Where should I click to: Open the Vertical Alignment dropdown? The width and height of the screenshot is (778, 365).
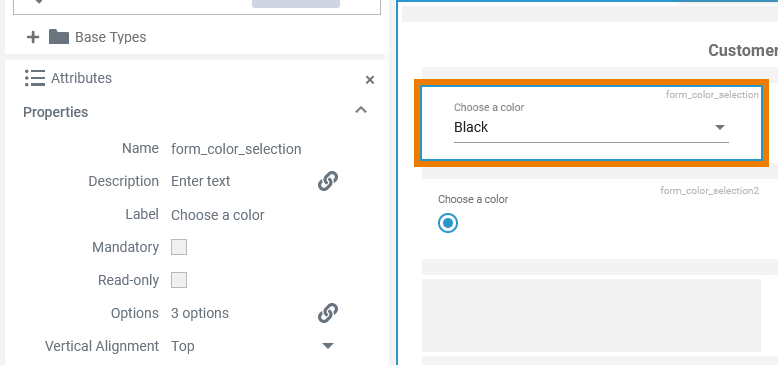pos(253,346)
